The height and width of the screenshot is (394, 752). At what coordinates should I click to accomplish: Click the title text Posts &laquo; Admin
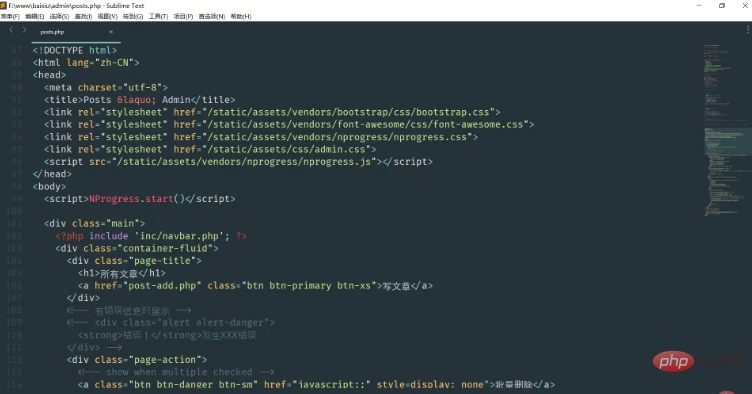point(137,100)
